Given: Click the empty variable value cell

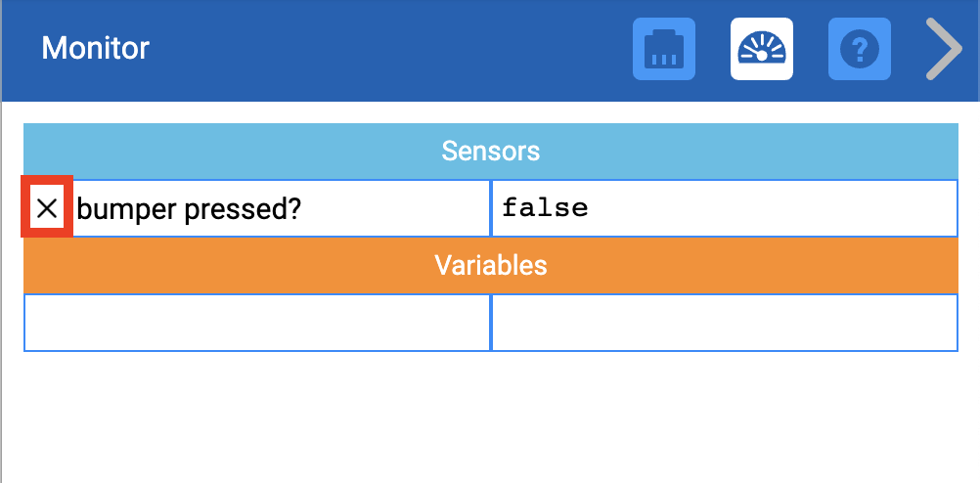Looking at the screenshot, I should click(x=724, y=323).
